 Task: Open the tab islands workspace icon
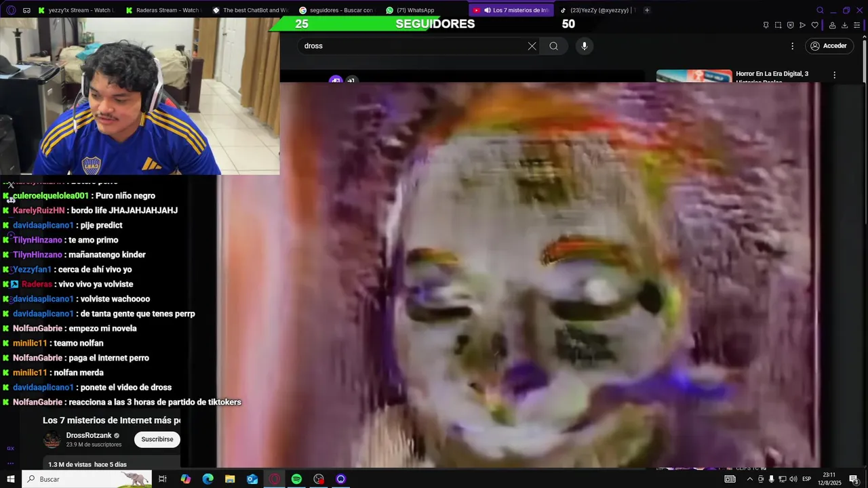tap(26, 10)
